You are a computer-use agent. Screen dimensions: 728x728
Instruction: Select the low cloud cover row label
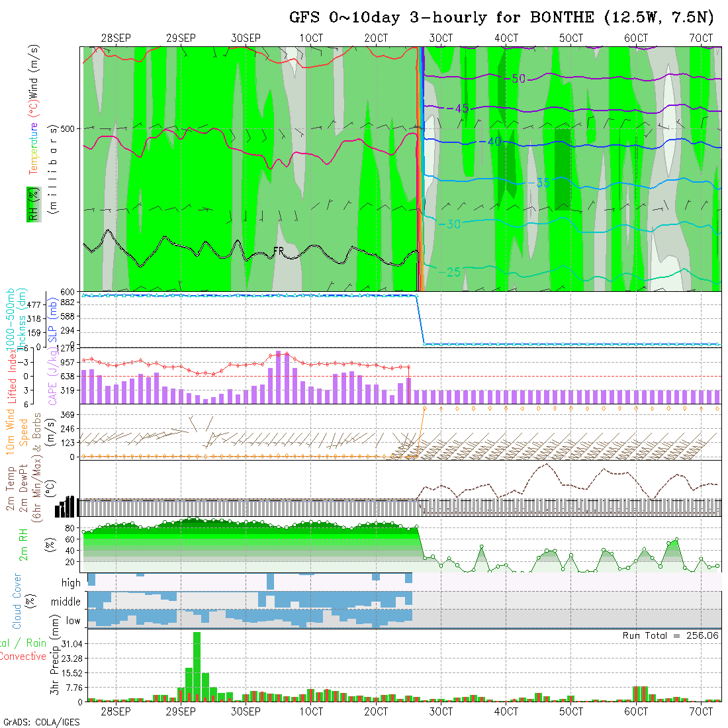point(73,621)
